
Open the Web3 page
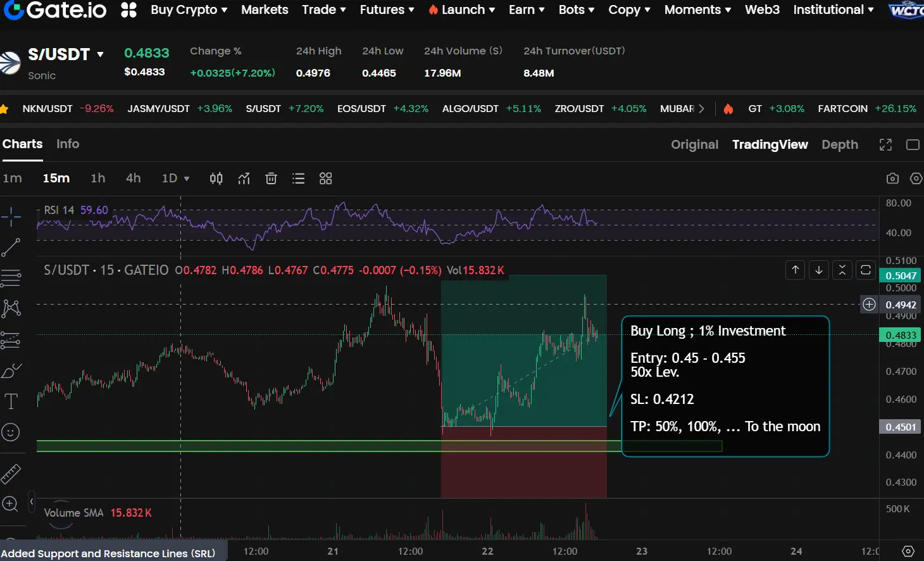coord(762,9)
